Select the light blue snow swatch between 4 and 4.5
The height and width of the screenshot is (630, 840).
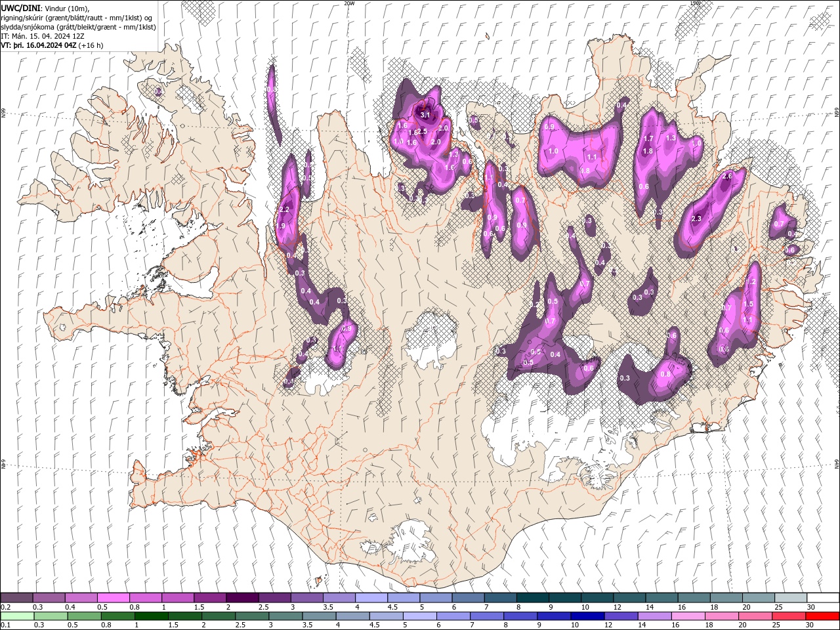[371, 598]
